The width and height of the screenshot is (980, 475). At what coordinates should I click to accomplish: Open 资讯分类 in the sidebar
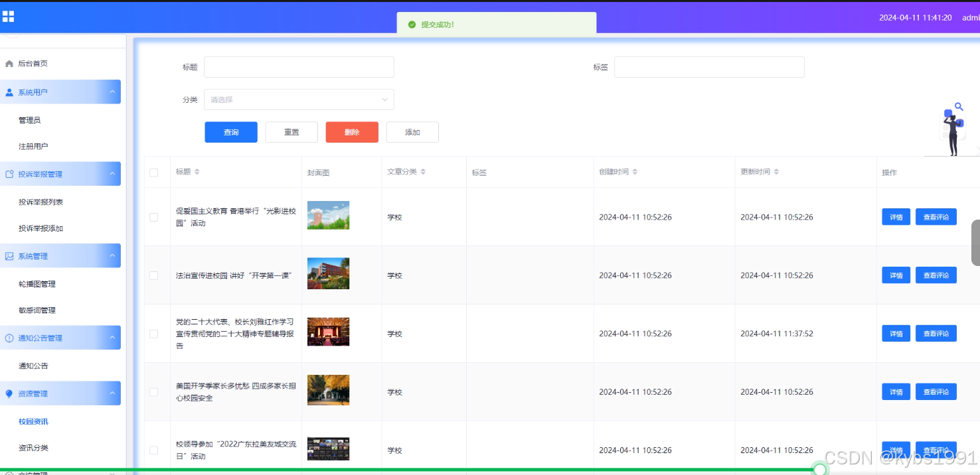(x=33, y=448)
